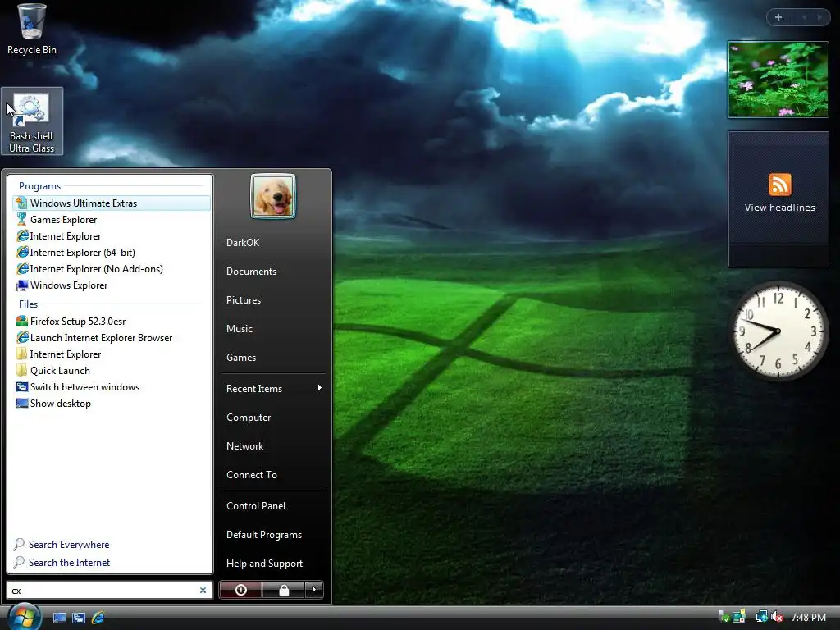Click the Firefox Setup 52.3.0esr file icon
Viewport: 840px width, 630px height.
pos(21,322)
